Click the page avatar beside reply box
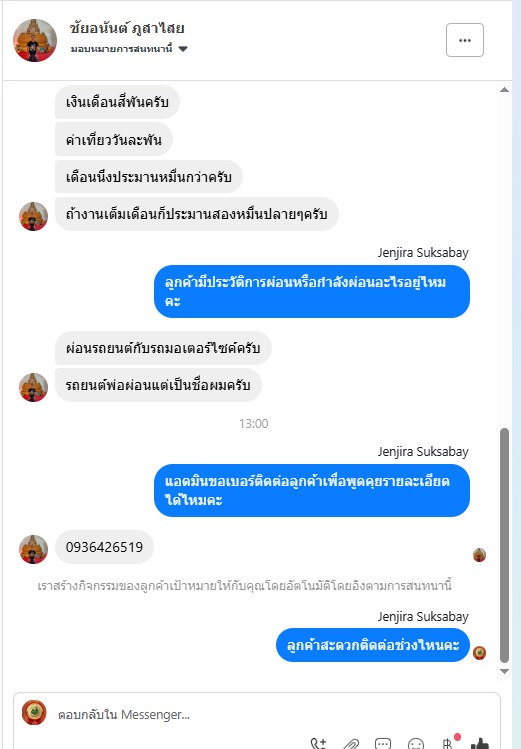 [x=34, y=712]
